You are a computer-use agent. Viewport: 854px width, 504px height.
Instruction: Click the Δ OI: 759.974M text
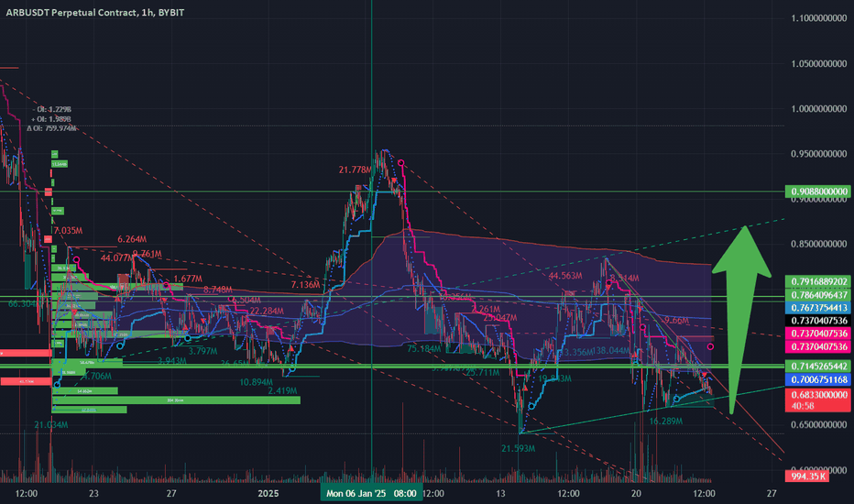[x=51, y=128]
